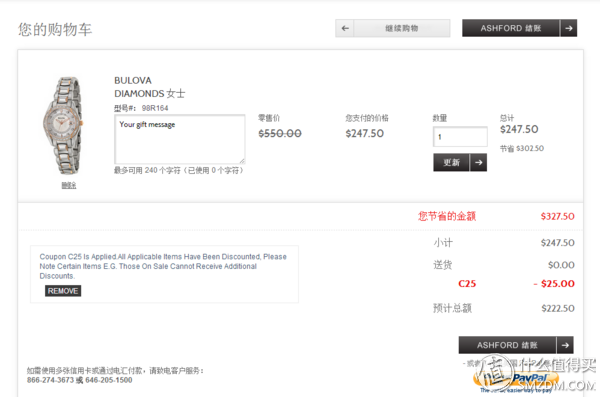Click the 预计总额 $222.50 estimated total
Viewport: 600px width, 397px height.
[504, 308]
